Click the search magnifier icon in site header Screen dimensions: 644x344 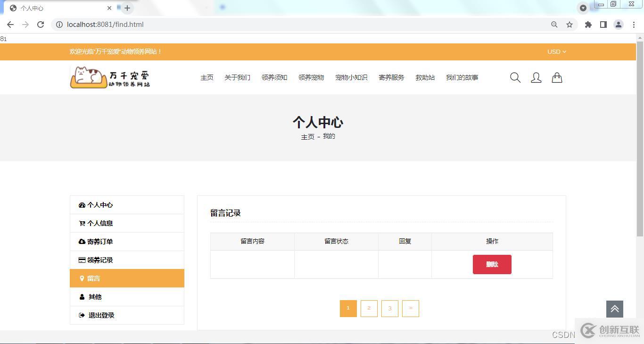pyautogui.click(x=515, y=77)
